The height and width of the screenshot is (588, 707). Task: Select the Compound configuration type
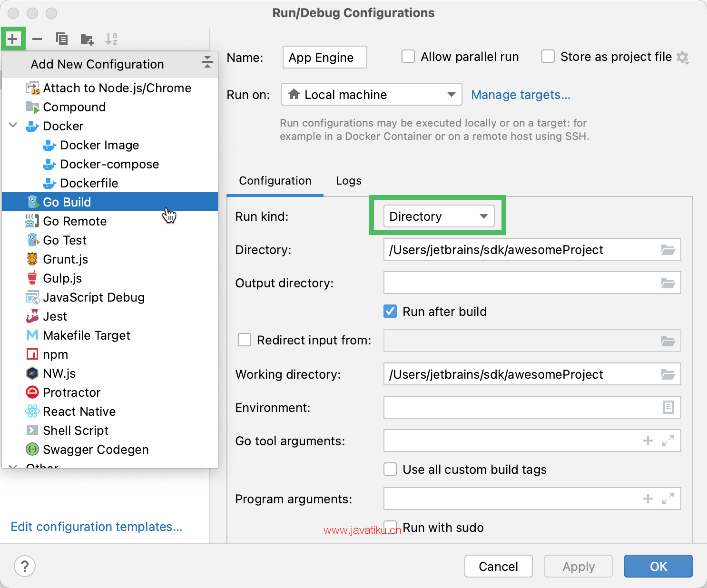pos(110,107)
